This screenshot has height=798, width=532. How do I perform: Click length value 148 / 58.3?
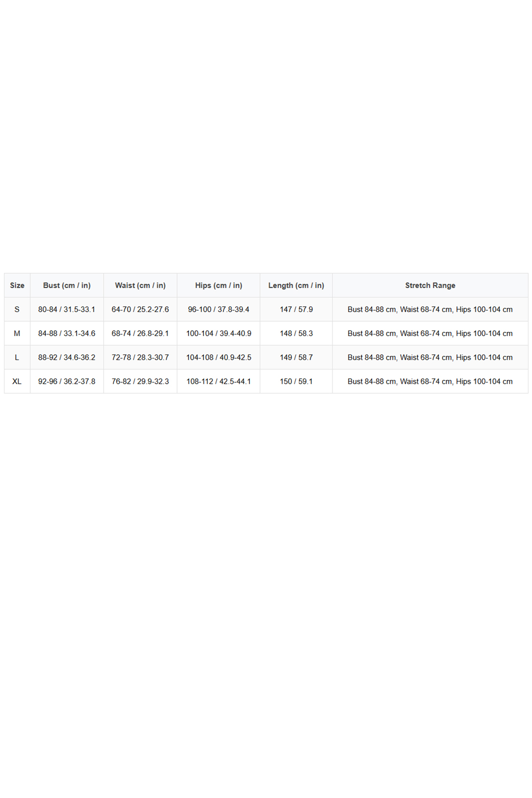coord(296,333)
